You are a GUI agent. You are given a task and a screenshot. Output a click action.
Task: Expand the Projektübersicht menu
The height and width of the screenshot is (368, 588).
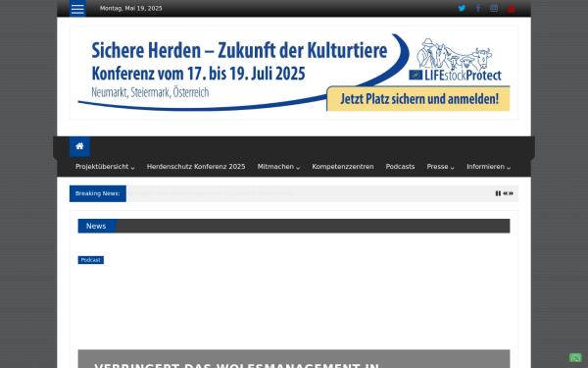pyautogui.click(x=105, y=167)
